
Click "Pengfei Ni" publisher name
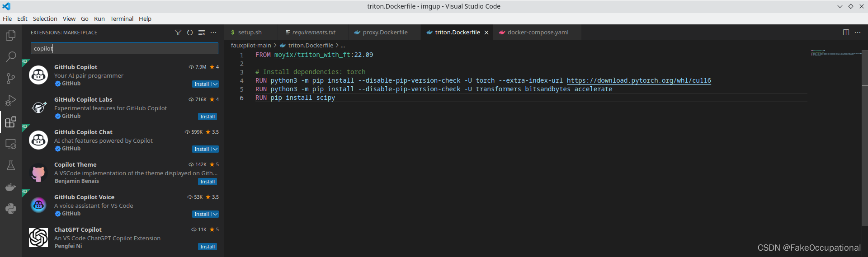tap(68, 246)
